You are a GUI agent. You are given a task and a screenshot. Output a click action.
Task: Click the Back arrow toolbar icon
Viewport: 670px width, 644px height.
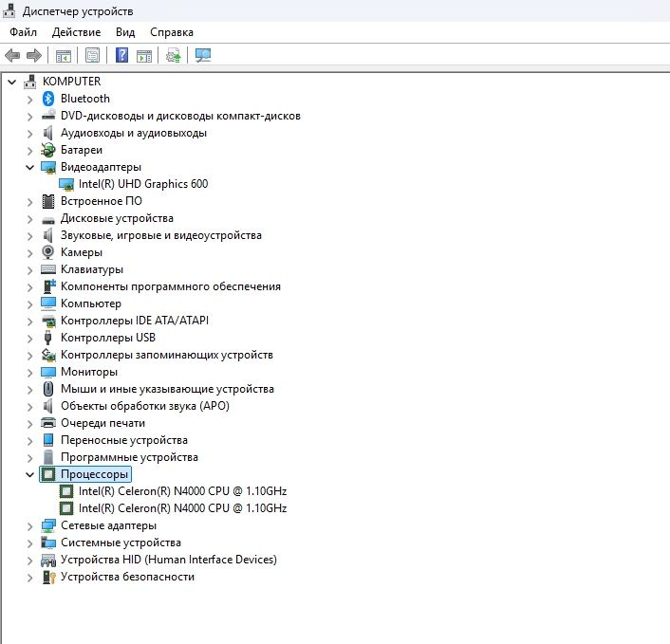click(12, 56)
